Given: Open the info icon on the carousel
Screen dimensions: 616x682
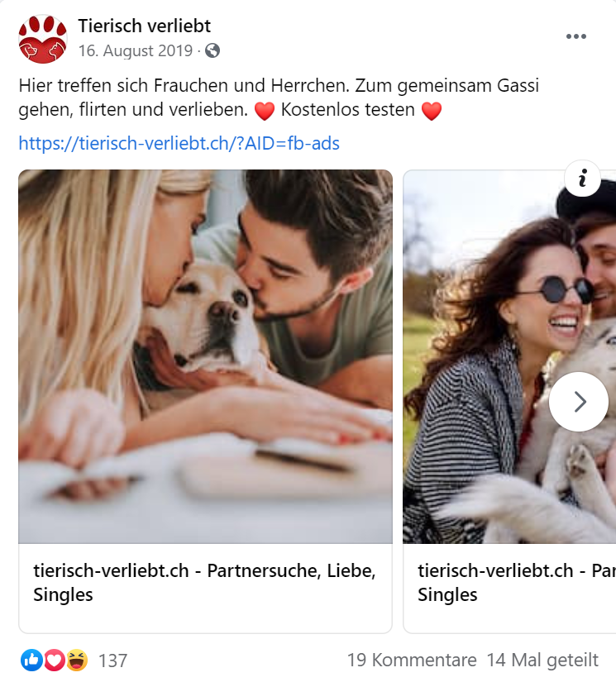Looking at the screenshot, I should click(582, 179).
